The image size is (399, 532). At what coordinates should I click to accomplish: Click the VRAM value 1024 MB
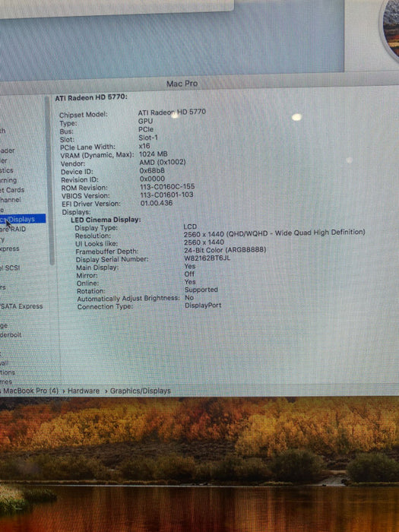click(153, 154)
